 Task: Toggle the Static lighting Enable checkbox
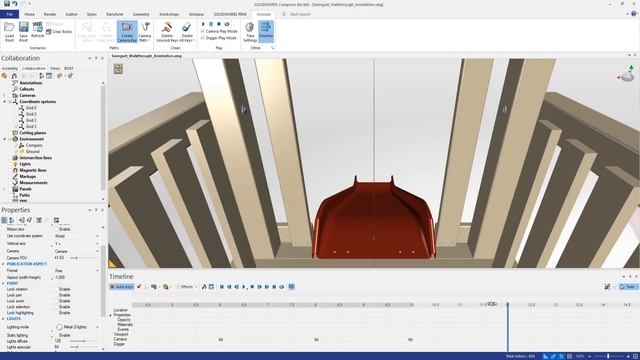57,335
